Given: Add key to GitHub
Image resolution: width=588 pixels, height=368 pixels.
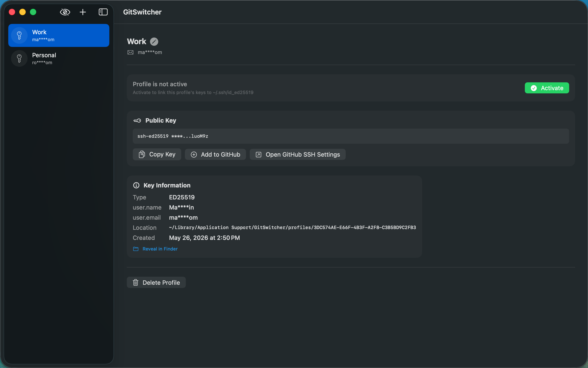Looking at the screenshot, I should pyautogui.click(x=215, y=154).
